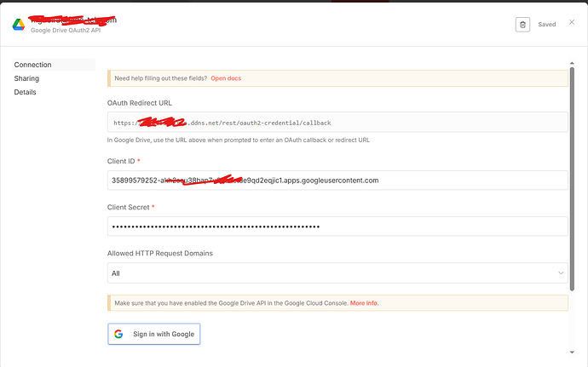588x367 pixels.
Task: Click the Google Drive OAuth2 API subtitle
Action: coord(66,31)
